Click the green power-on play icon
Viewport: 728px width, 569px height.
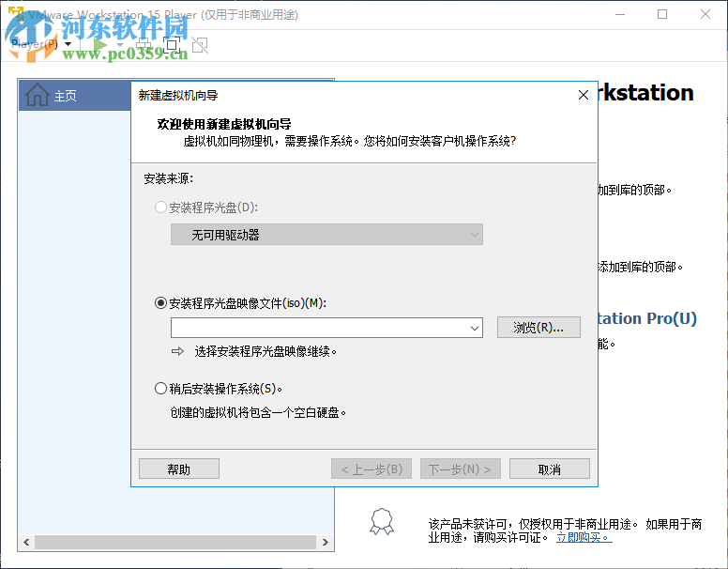coord(99,45)
